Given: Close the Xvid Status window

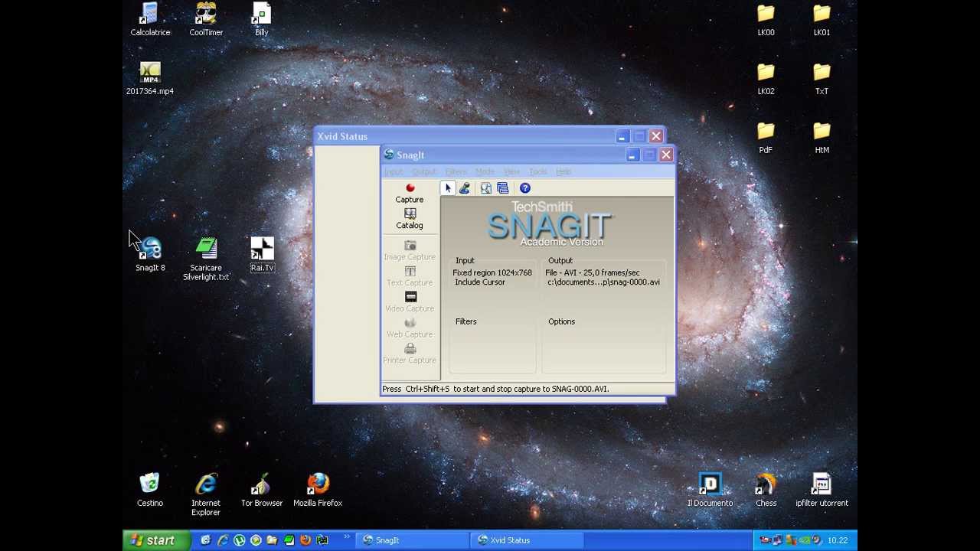Looking at the screenshot, I should (656, 136).
